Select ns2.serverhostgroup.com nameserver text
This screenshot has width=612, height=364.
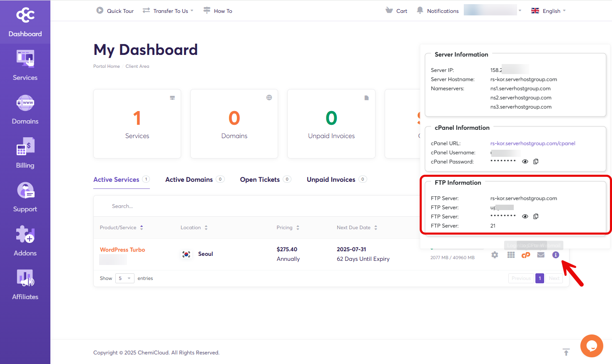pyautogui.click(x=521, y=98)
